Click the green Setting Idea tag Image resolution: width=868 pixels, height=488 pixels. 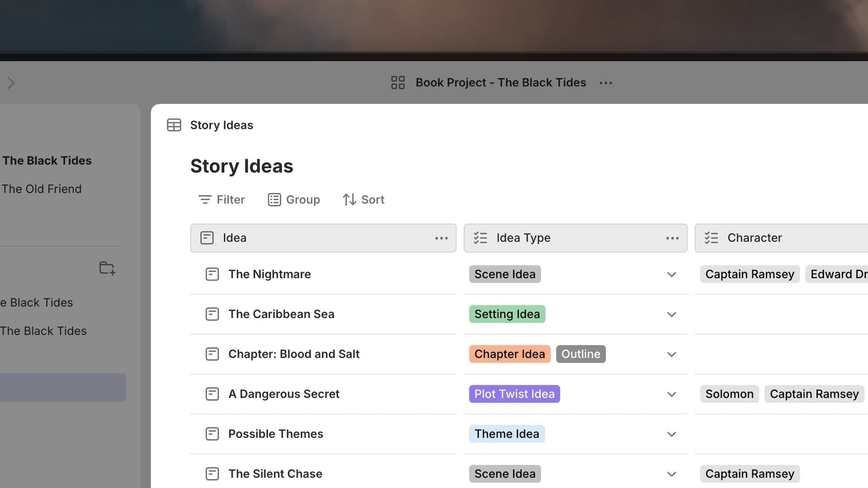pyautogui.click(x=507, y=314)
